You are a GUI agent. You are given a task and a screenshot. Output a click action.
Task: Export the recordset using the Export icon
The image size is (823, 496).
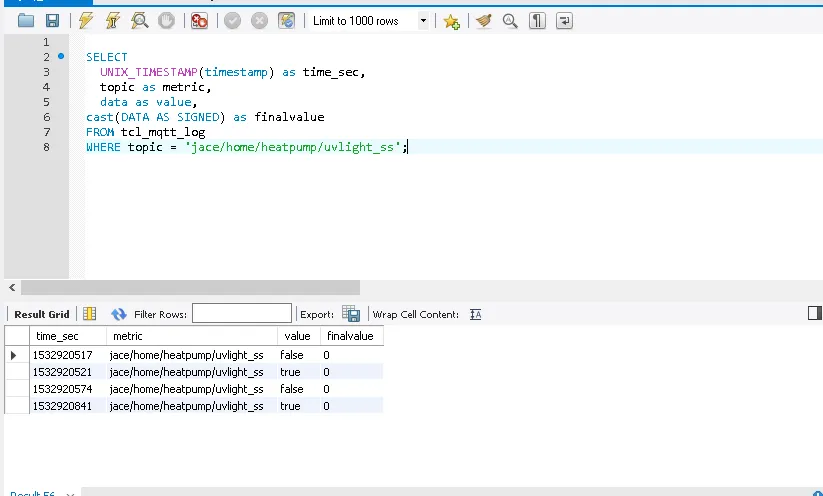pos(351,314)
